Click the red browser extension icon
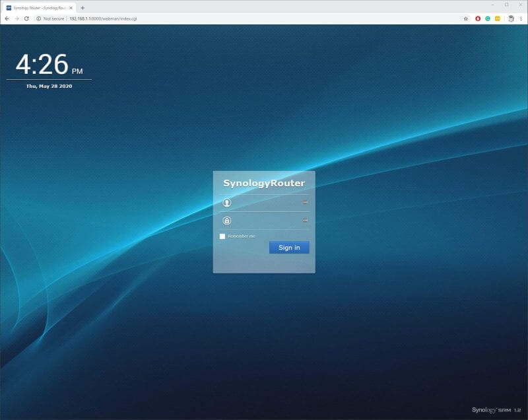Viewport: 528px width, 420px height. pyautogui.click(x=477, y=19)
